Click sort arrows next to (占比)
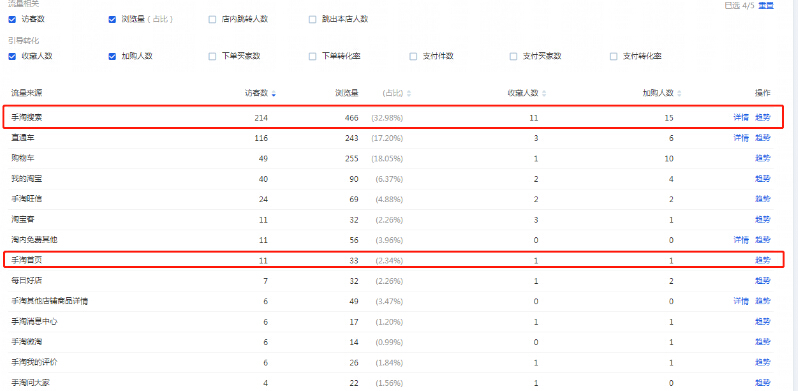The image size is (798, 391). (x=409, y=94)
